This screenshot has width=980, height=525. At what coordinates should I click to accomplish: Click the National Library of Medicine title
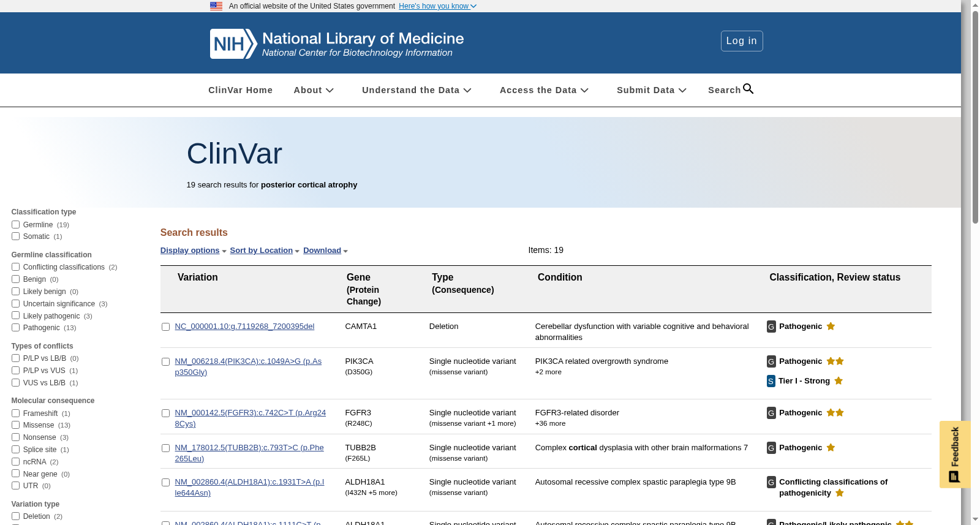tap(363, 39)
